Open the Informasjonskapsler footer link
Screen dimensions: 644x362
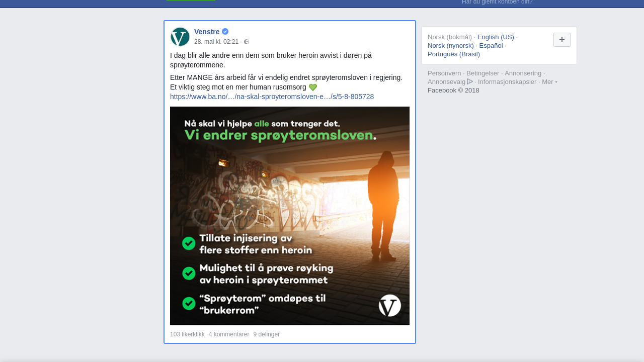pos(507,81)
